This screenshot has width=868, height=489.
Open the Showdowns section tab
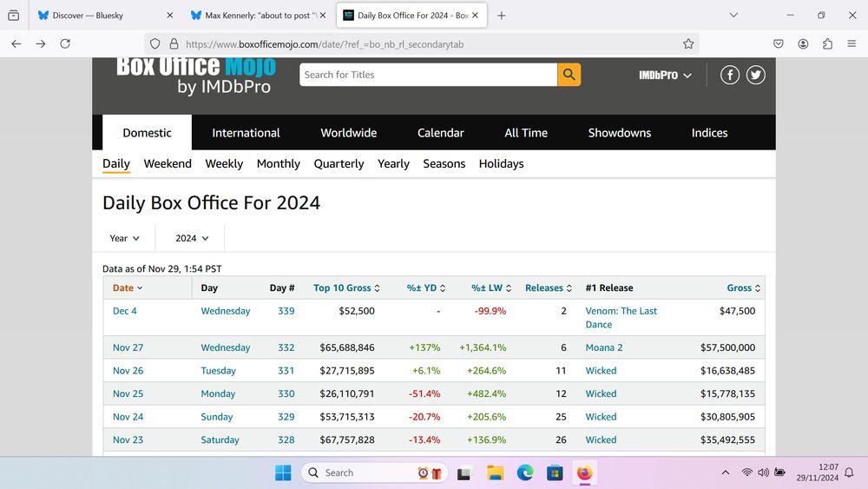pos(620,133)
